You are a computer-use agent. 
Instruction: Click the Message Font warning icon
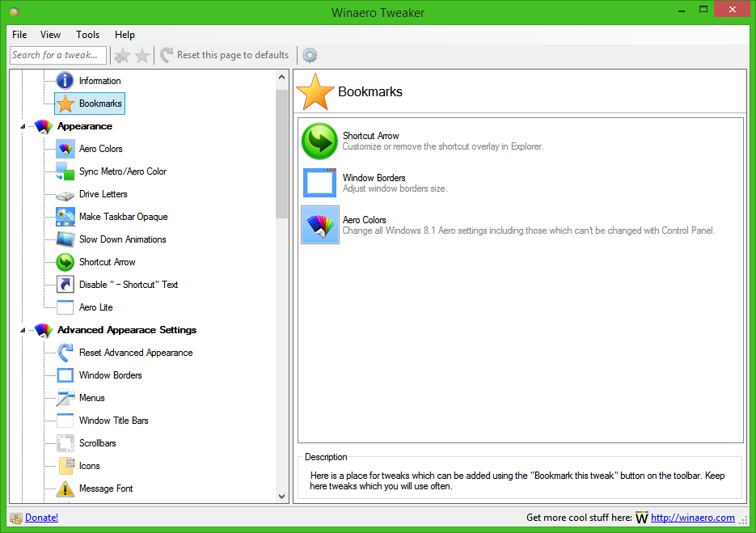(65, 489)
